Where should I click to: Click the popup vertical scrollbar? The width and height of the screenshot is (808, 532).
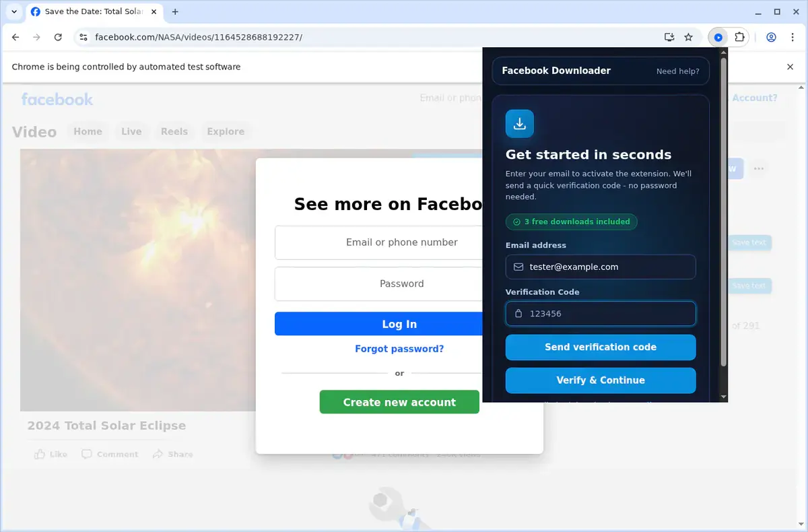tap(724, 212)
